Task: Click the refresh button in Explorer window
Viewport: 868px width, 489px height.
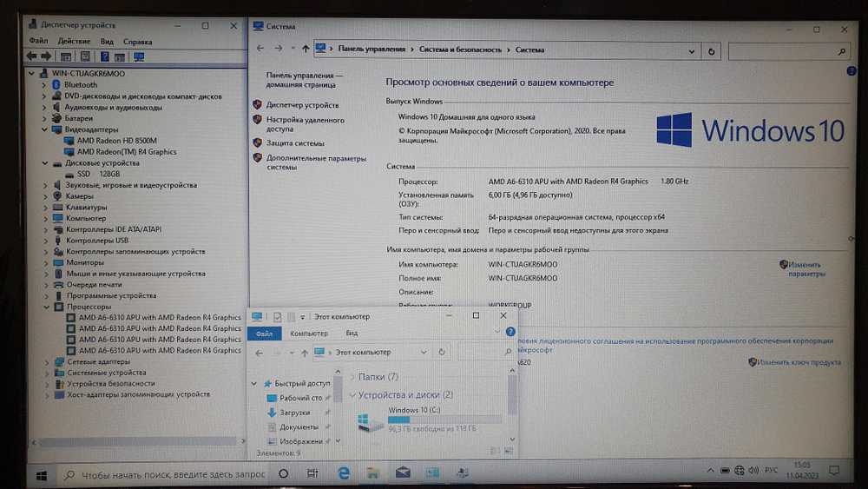Action: (442, 353)
